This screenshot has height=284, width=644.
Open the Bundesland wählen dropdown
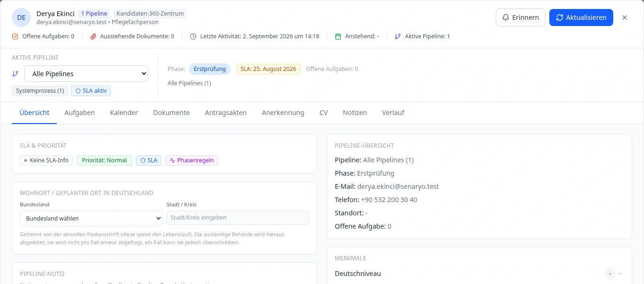click(91, 218)
